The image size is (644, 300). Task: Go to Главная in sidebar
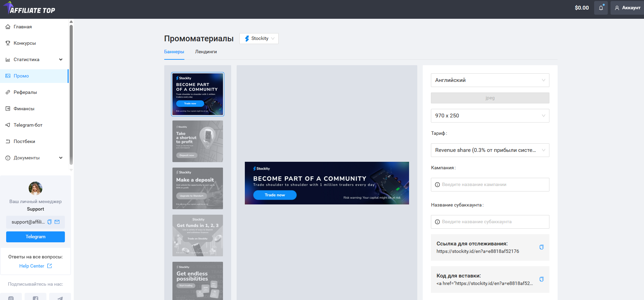pos(34,27)
